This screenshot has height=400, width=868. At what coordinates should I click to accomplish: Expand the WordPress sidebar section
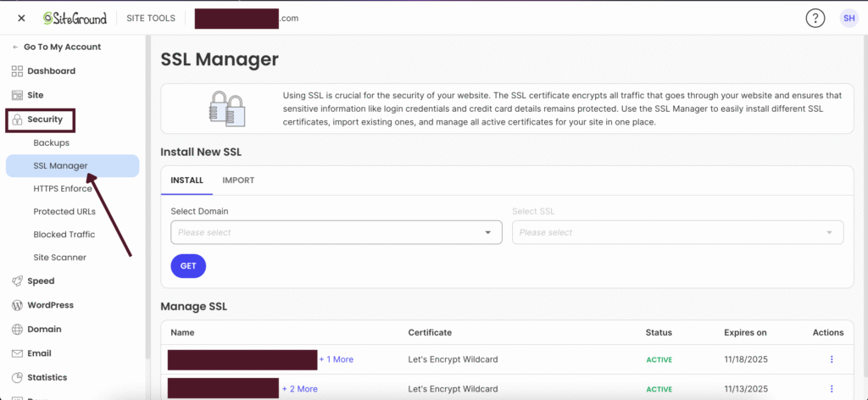pyautogui.click(x=50, y=305)
